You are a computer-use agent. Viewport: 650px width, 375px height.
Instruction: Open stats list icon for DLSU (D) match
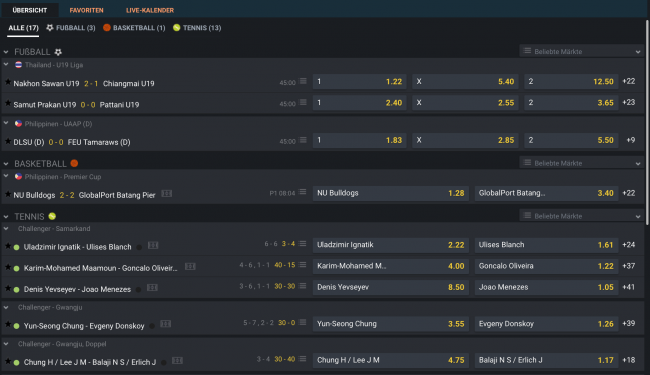[303, 140]
